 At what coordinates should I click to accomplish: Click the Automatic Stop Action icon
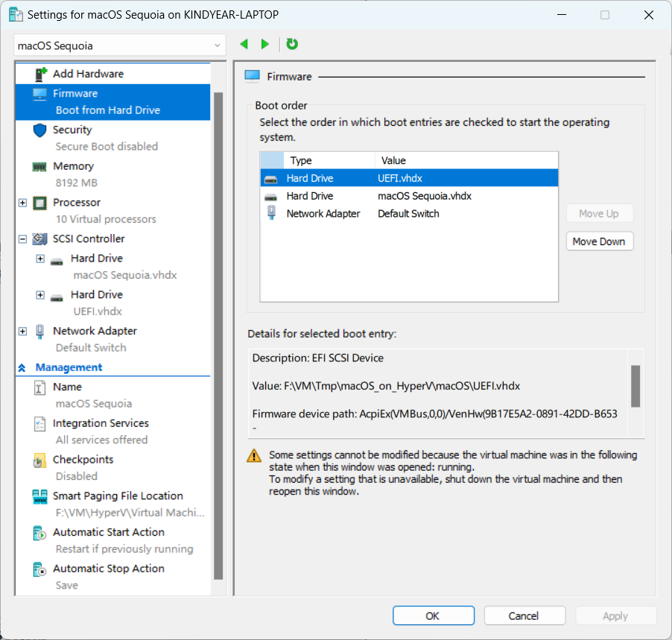click(39, 570)
